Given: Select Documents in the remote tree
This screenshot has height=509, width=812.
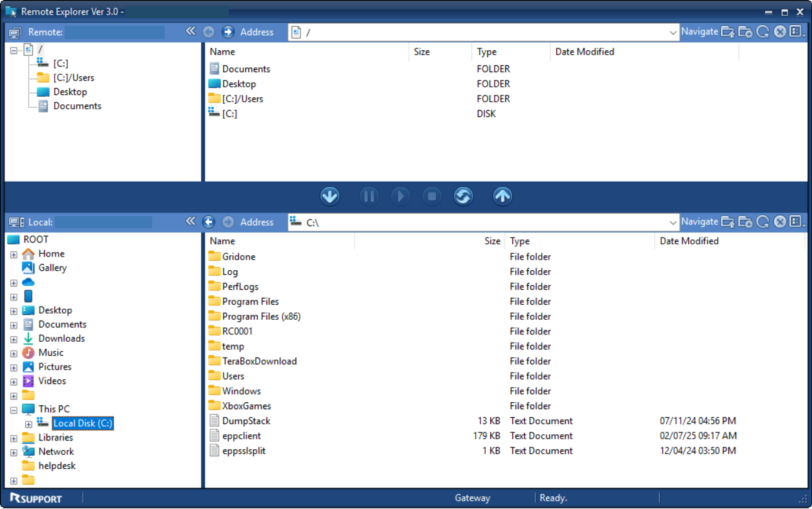Looking at the screenshot, I should (x=77, y=106).
